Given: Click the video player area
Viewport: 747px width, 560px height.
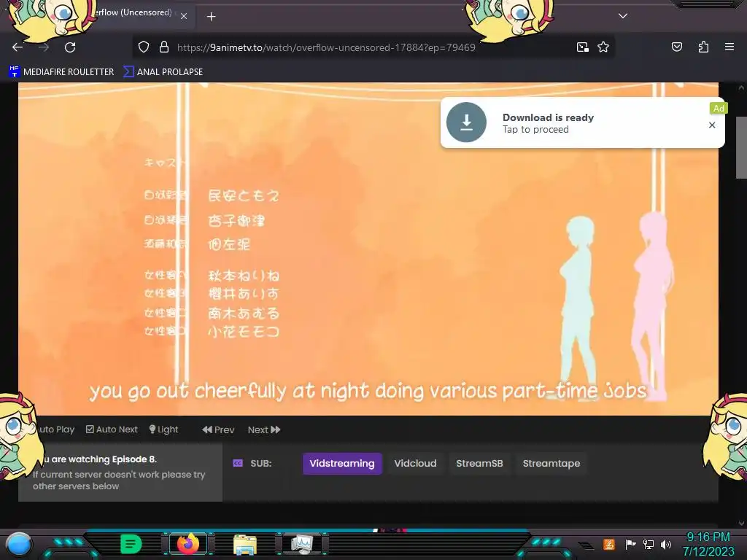Looking at the screenshot, I should 368,249.
